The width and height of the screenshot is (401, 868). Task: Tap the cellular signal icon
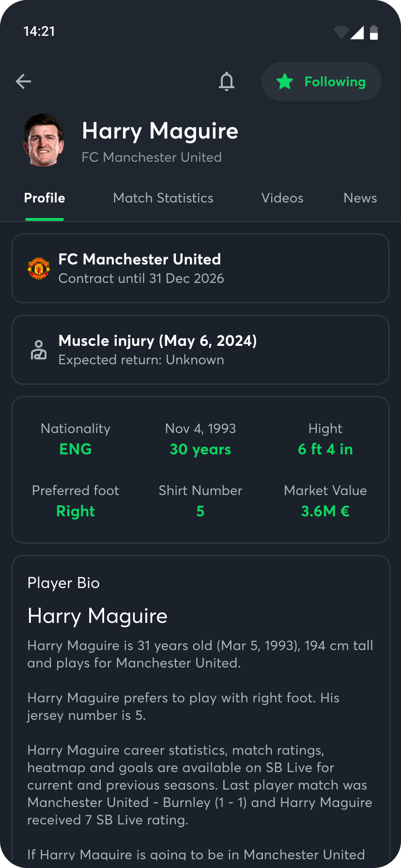[357, 32]
